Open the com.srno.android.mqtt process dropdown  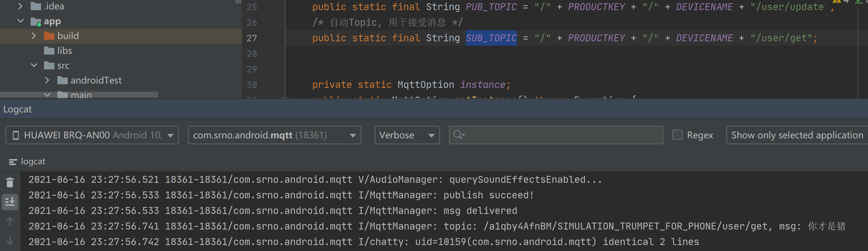[274, 135]
